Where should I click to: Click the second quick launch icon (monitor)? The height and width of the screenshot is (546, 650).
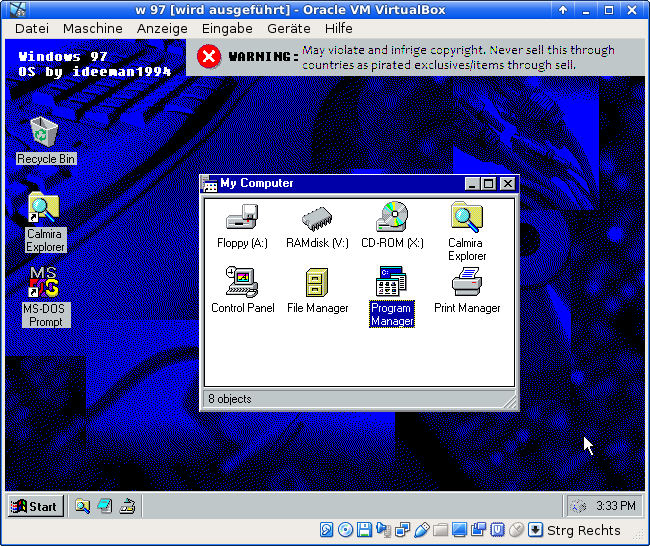[105, 506]
